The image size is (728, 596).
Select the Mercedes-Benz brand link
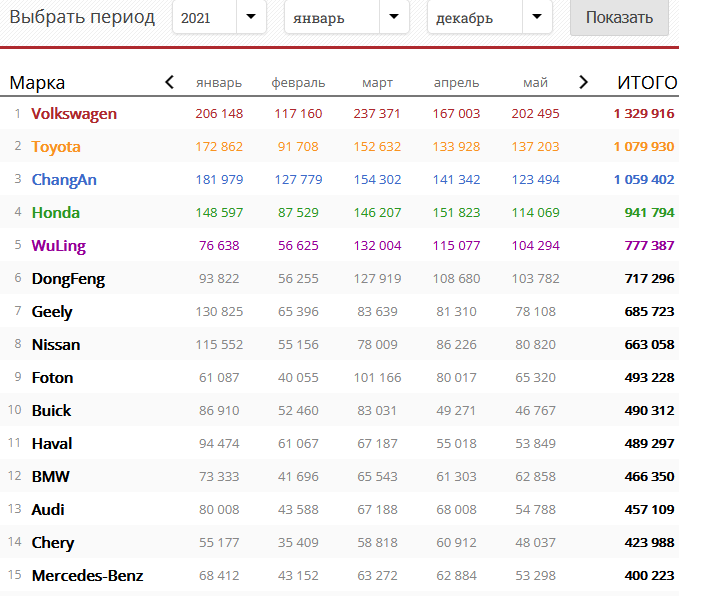[87, 576]
